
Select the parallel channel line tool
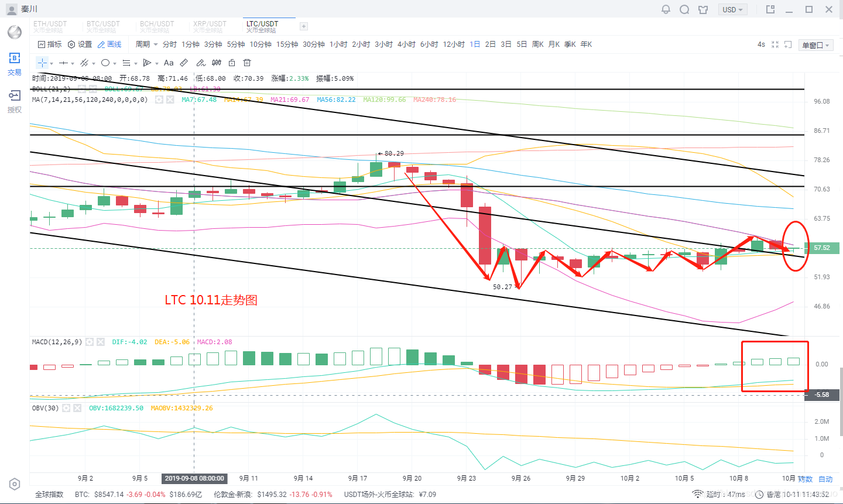[x=84, y=63]
